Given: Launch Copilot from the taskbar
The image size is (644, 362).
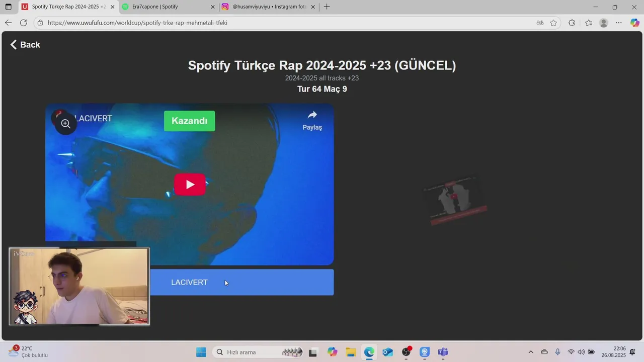Looking at the screenshot, I should (332, 352).
